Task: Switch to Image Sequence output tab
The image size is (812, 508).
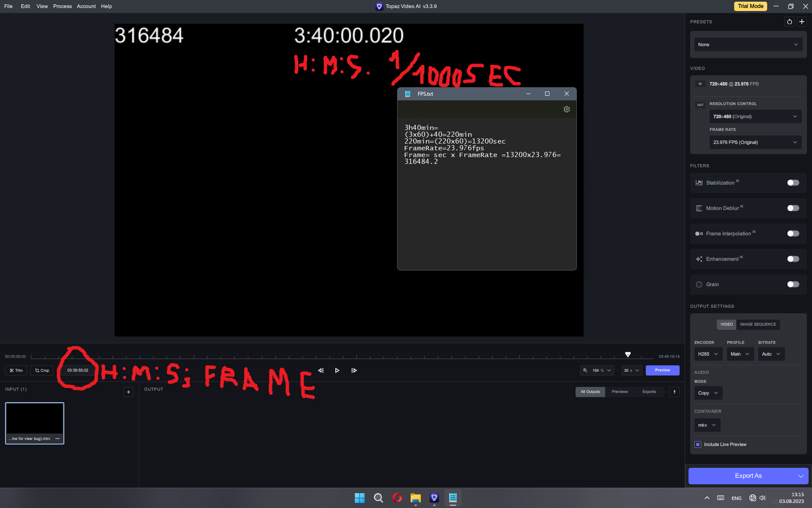Action: [758, 324]
